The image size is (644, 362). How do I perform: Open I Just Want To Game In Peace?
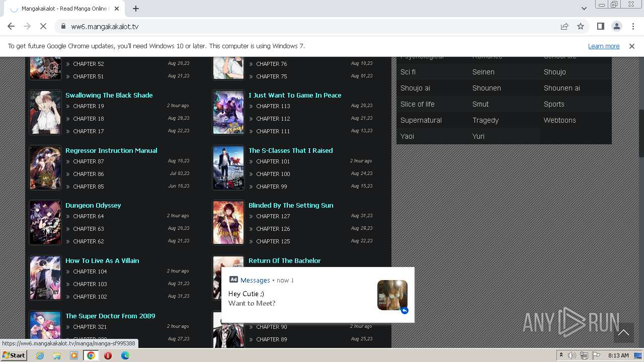click(295, 95)
